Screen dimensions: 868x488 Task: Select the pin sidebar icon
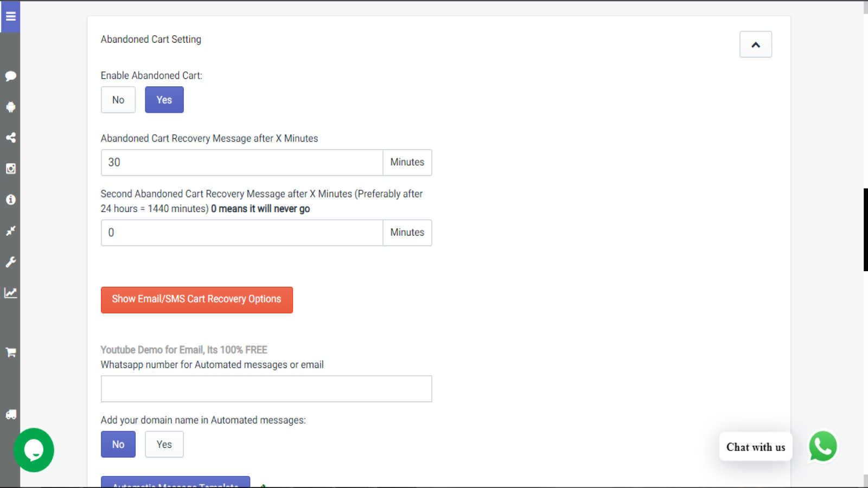pyautogui.click(x=10, y=231)
